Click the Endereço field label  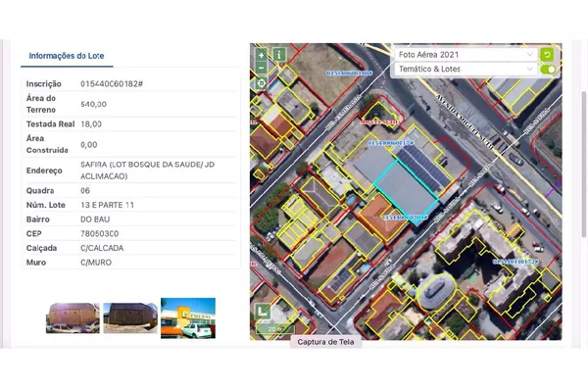point(44,170)
